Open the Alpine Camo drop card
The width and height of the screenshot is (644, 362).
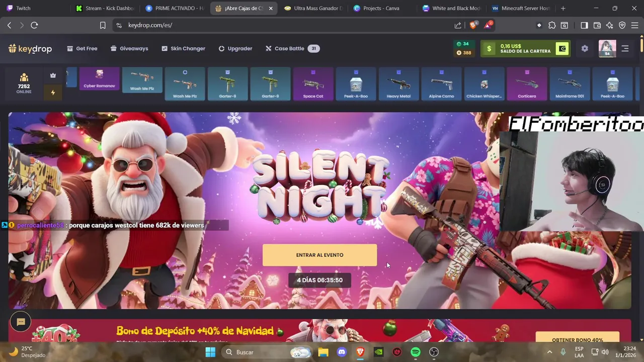(x=441, y=84)
